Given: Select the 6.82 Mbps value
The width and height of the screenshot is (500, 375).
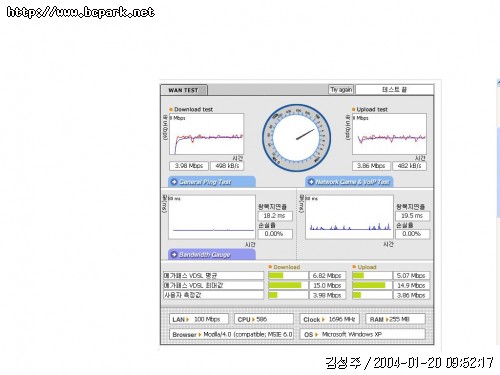Looking at the screenshot, I should coord(327,275).
